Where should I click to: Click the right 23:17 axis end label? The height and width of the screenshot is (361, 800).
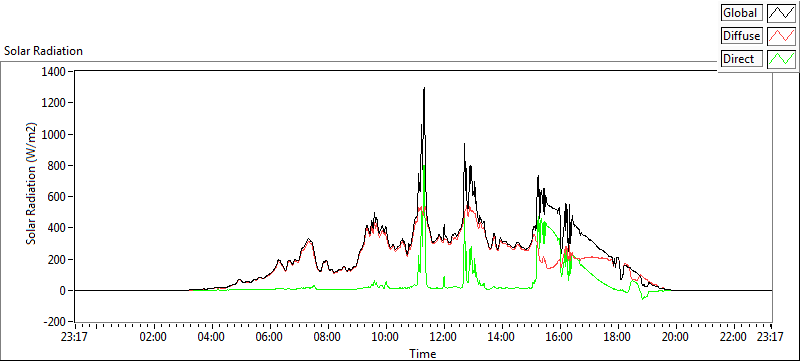coord(770,337)
